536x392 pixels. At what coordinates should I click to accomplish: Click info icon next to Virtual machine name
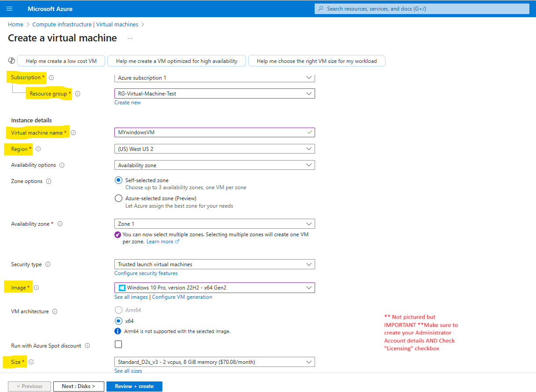73,132
